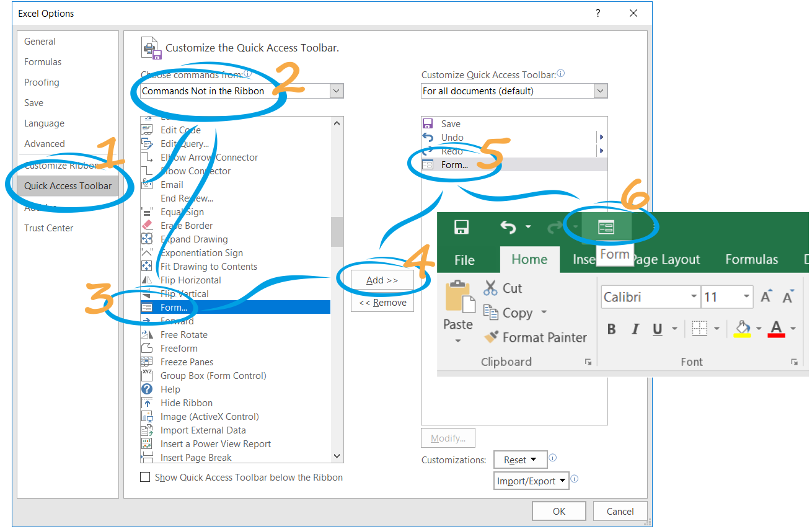The height and width of the screenshot is (529, 812).
Task: Toggle italic formatting in the Font group
Action: click(x=634, y=329)
